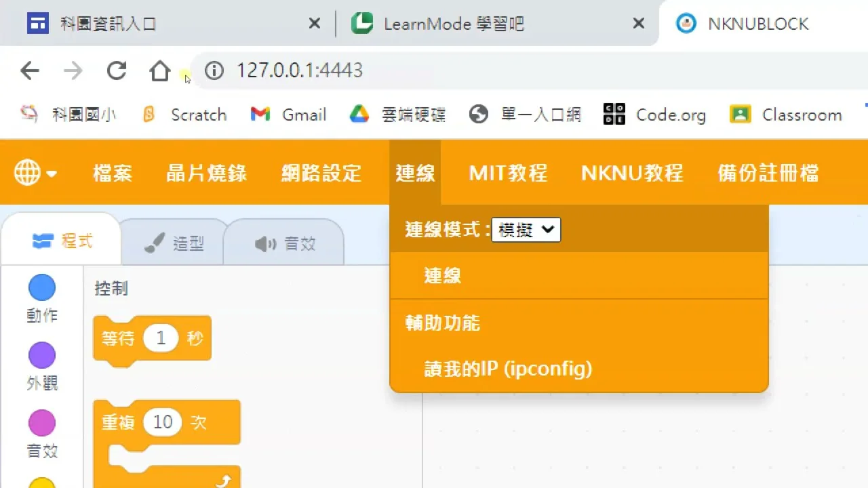Open the 備份註冊檔 menu
The width and height of the screenshot is (868, 488).
(x=768, y=174)
